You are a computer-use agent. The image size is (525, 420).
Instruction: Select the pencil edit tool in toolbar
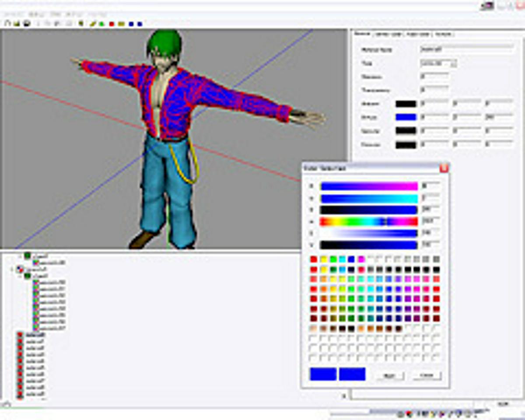(93, 24)
